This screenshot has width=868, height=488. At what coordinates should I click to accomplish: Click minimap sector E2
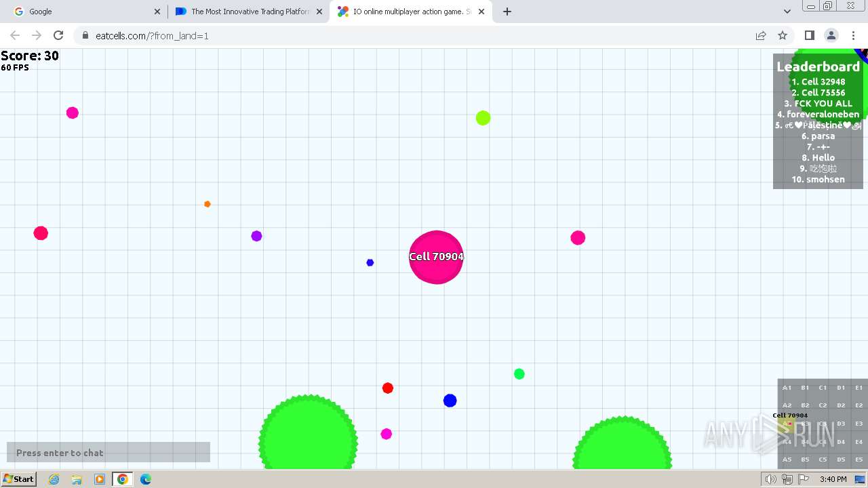coord(859,405)
